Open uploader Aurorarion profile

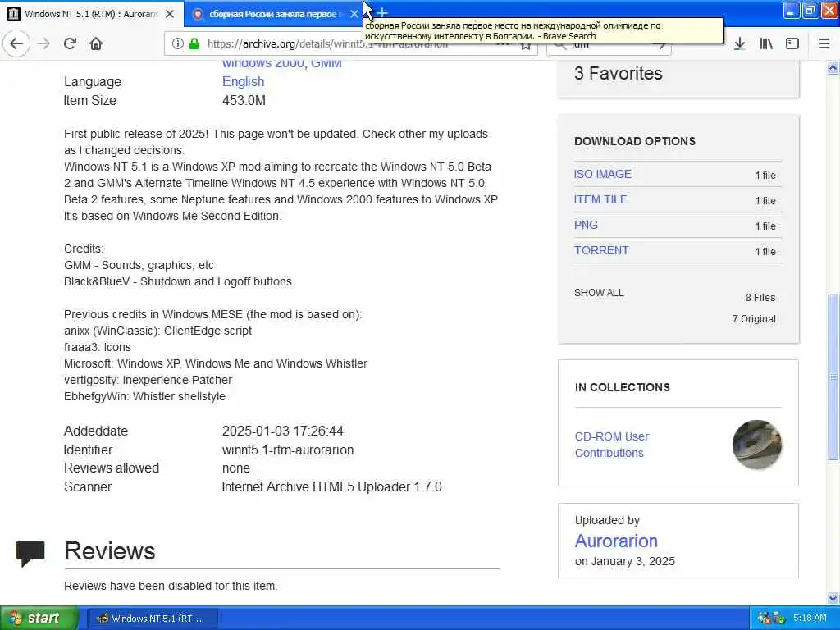616,541
